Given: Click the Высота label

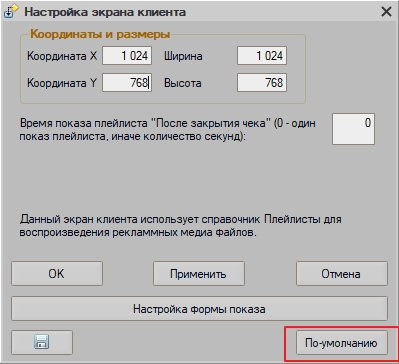Looking at the screenshot, I should click(x=183, y=83).
